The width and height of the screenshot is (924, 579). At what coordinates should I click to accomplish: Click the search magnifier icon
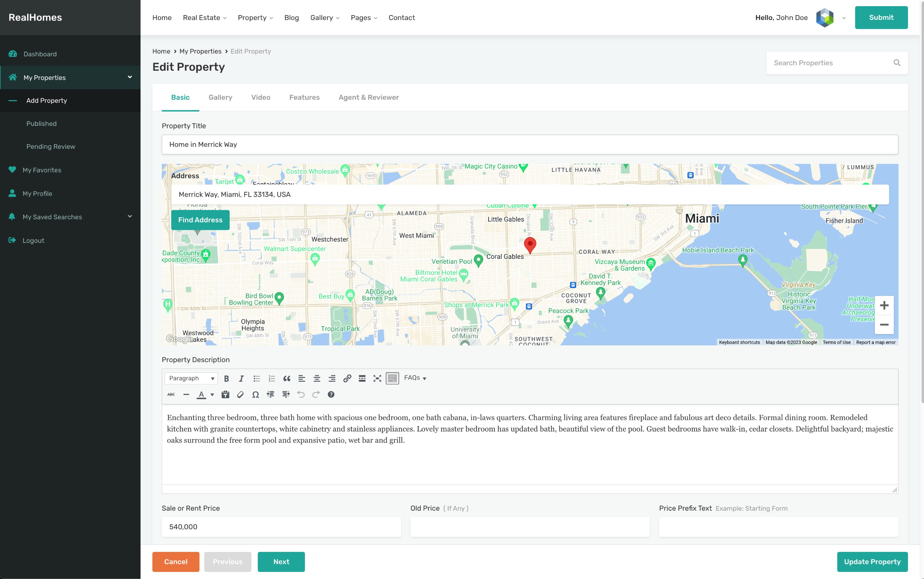pyautogui.click(x=897, y=63)
